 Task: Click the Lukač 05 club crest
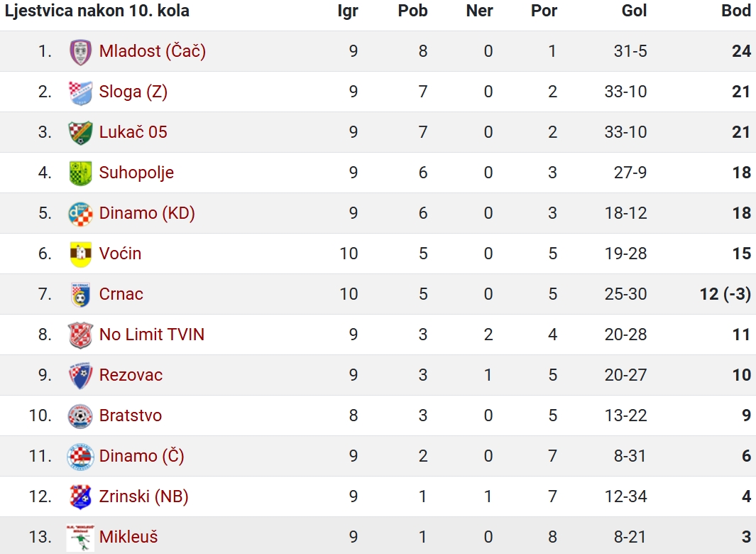(80, 133)
